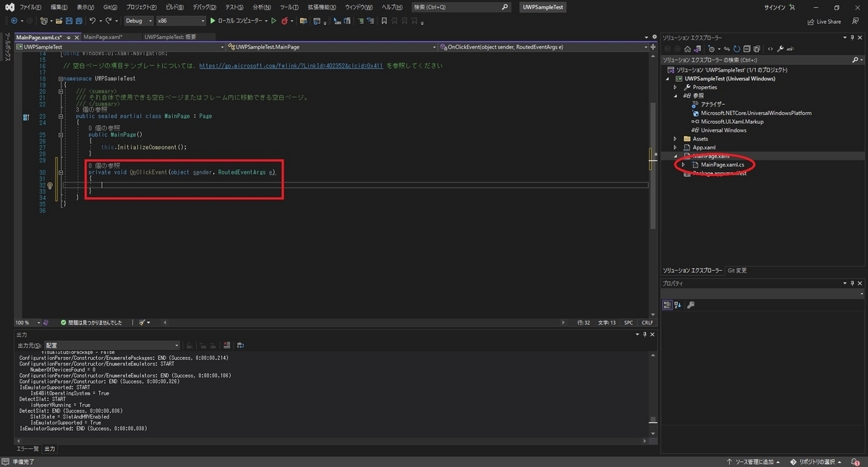Click the bookmark icon in main toolbar
Image resolution: width=868 pixels, height=467 pixels.
[384, 21]
